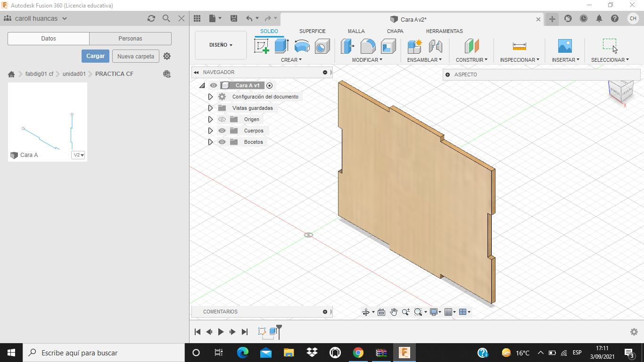Screen dimensions: 644x362
Task: Collapse the Cara A v1 root node
Action: [x=202, y=85]
